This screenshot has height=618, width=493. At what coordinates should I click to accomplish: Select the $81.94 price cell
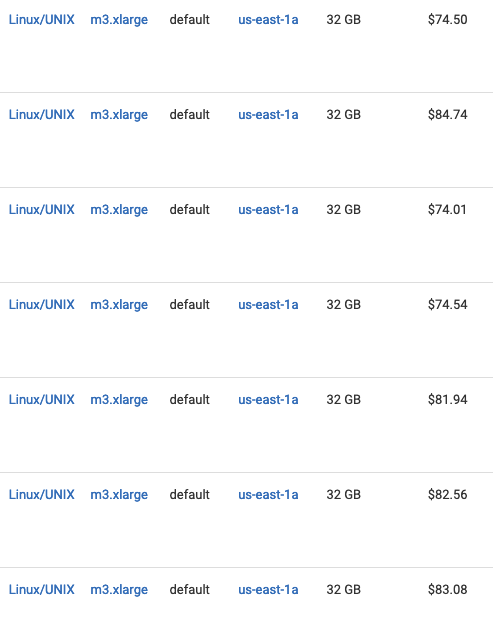(x=447, y=399)
